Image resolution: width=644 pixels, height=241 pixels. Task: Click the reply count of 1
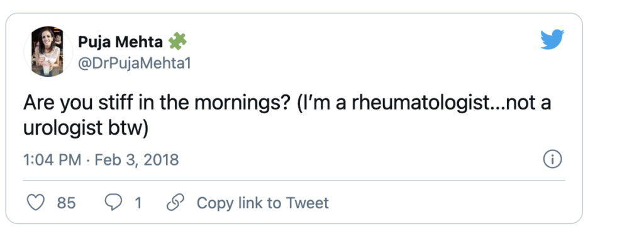(x=138, y=203)
